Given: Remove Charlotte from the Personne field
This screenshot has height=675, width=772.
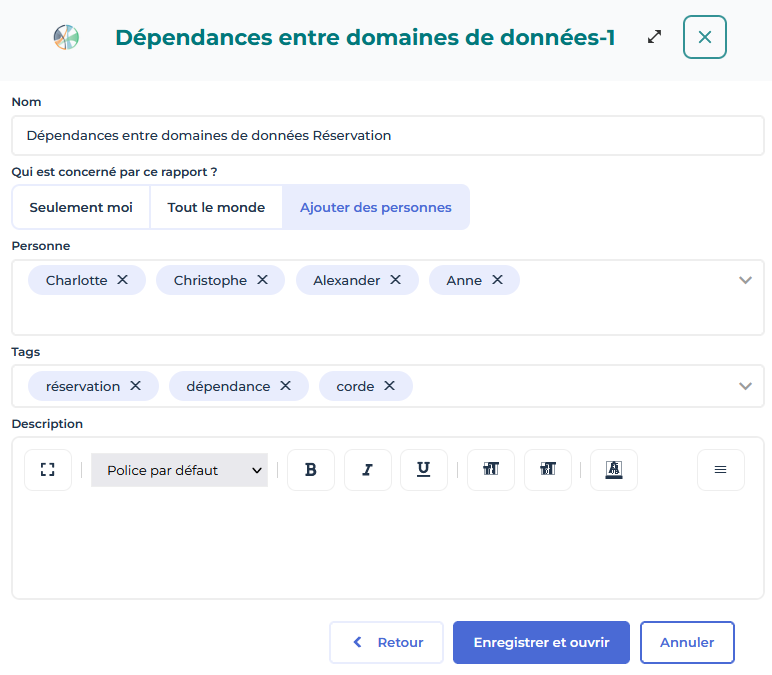Looking at the screenshot, I should point(123,280).
